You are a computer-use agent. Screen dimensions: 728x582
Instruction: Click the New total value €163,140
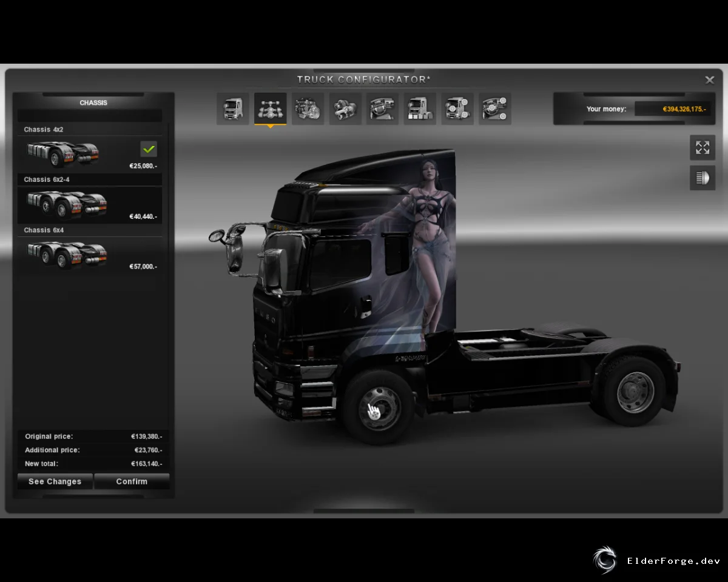[147, 464]
